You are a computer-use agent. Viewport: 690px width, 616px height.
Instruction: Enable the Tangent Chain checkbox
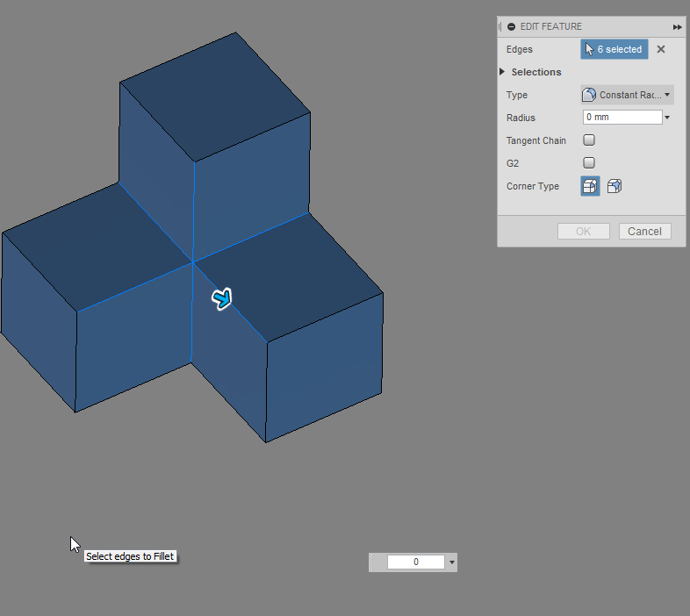[589, 140]
